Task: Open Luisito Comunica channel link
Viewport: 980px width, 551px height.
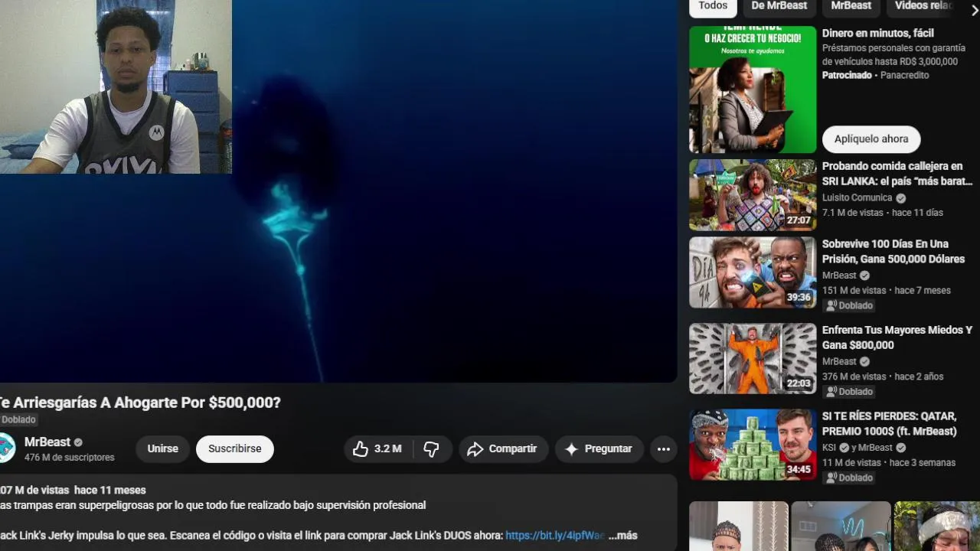Action: [x=857, y=197]
